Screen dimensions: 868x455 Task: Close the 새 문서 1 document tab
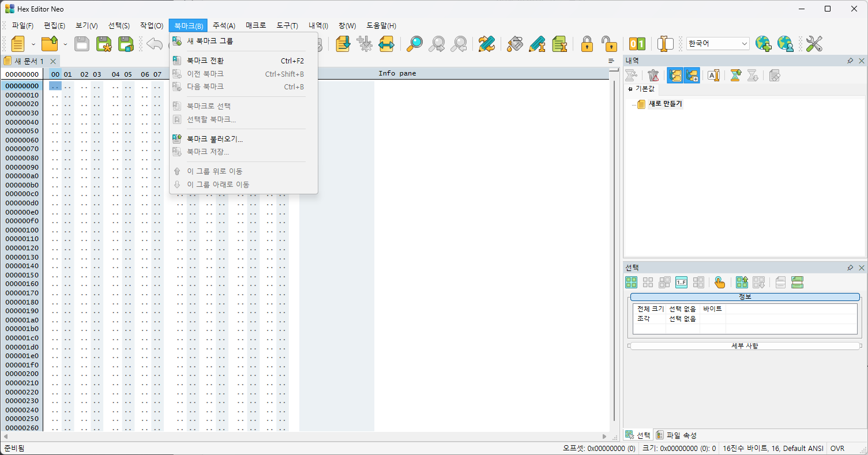click(x=53, y=61)
